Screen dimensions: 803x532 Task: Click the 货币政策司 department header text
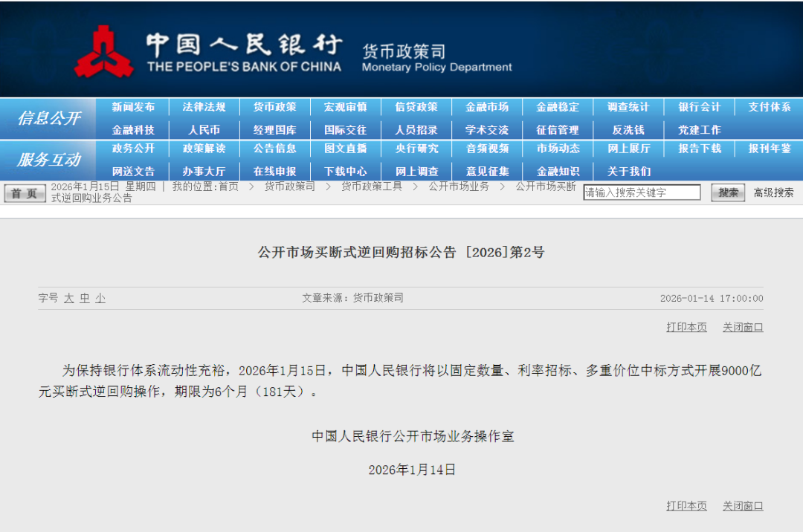tap(404, 51)
